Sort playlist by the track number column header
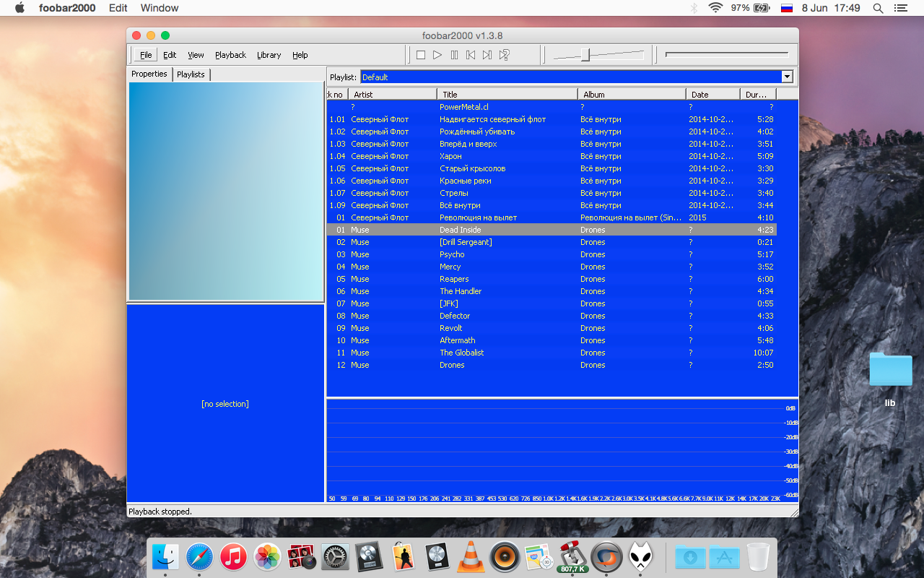The image size is (924, 578). coord(337,94)
